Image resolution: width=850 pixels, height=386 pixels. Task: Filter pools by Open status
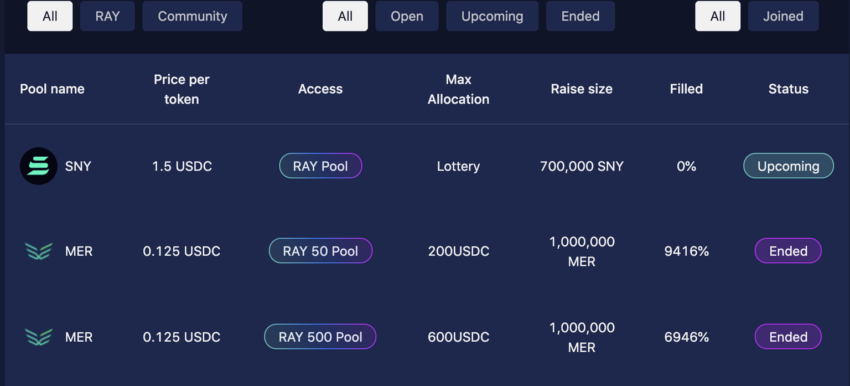coord(407,16)
